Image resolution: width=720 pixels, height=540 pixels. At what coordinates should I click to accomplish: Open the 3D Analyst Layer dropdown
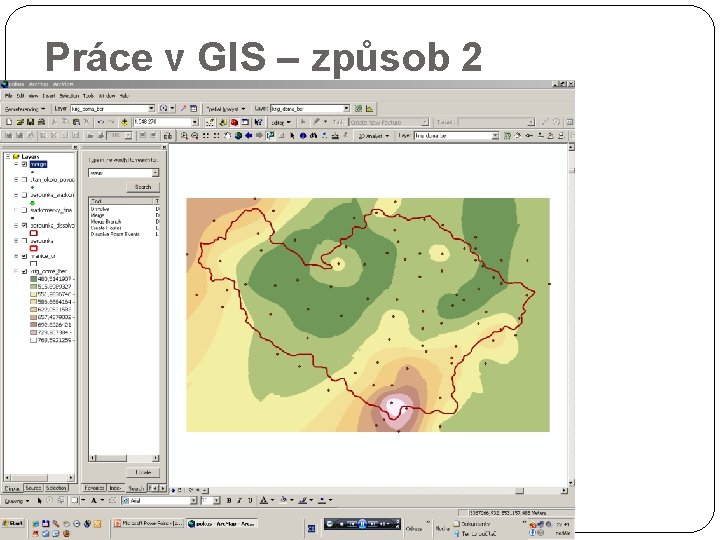[495, 135]
